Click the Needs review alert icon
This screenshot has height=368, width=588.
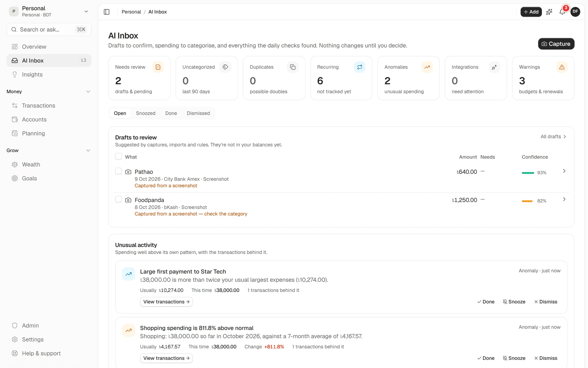click(158, 67)
